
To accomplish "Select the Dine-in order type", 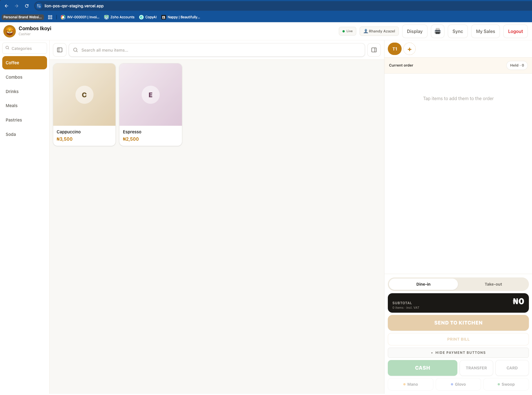I will (x=423, y=284).
